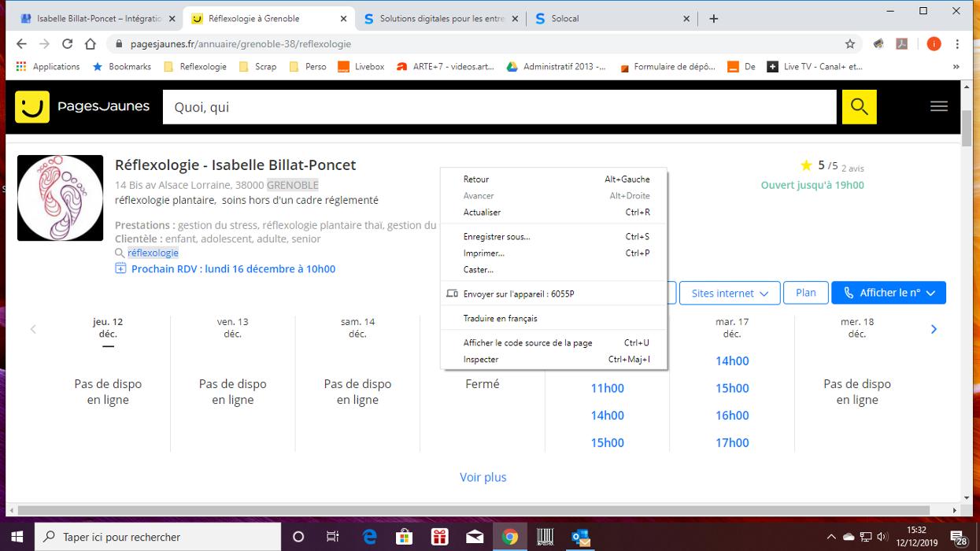Open Réflexologie - Isabelle Billat-Poncet title
This screenshot has height=551, width=980.
[235, 165]
